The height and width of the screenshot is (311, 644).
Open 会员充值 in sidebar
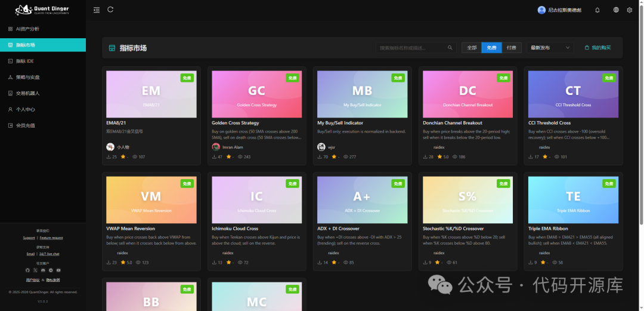tap(43, 125)
